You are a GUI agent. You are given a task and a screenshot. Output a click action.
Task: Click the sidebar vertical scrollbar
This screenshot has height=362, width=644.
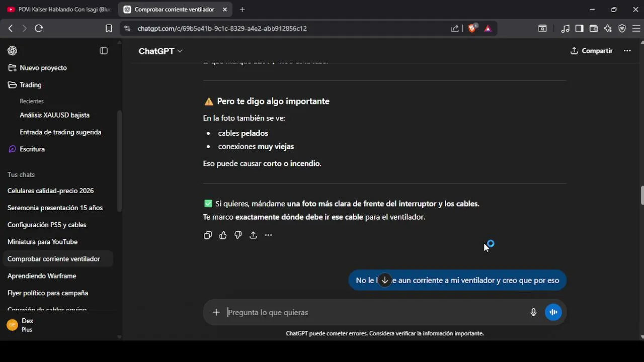(119, 161)
